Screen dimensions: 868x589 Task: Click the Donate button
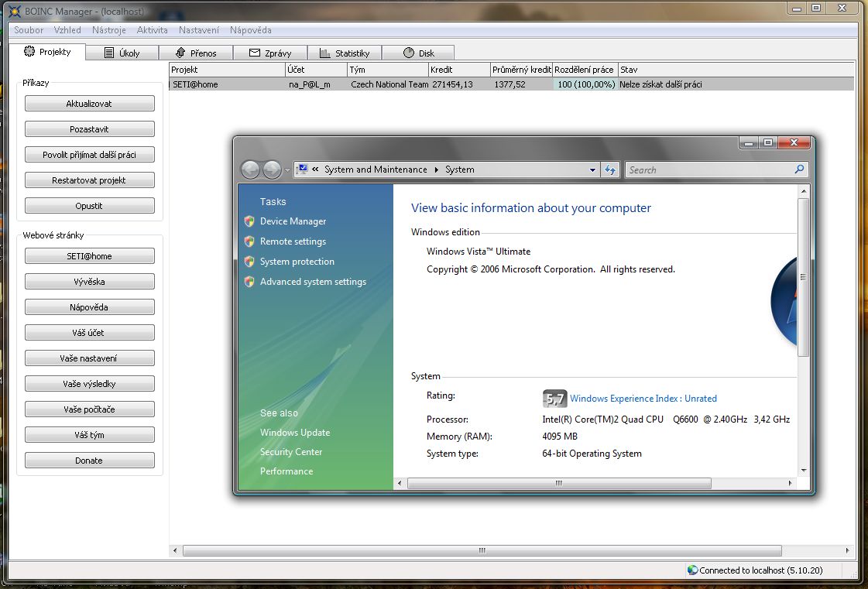(x=89, y=460)
